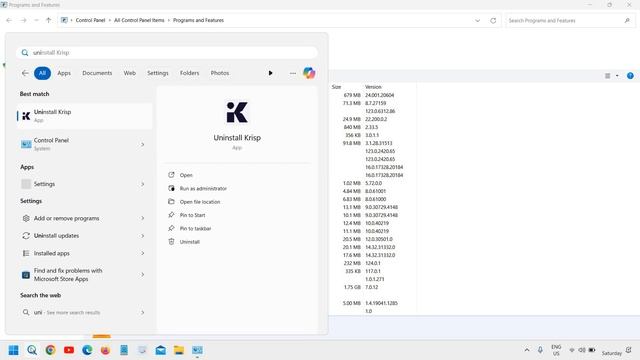Show more filter tabs with the play arrow
The height and width of the screenshot is (360, 640).
[270, 73]
